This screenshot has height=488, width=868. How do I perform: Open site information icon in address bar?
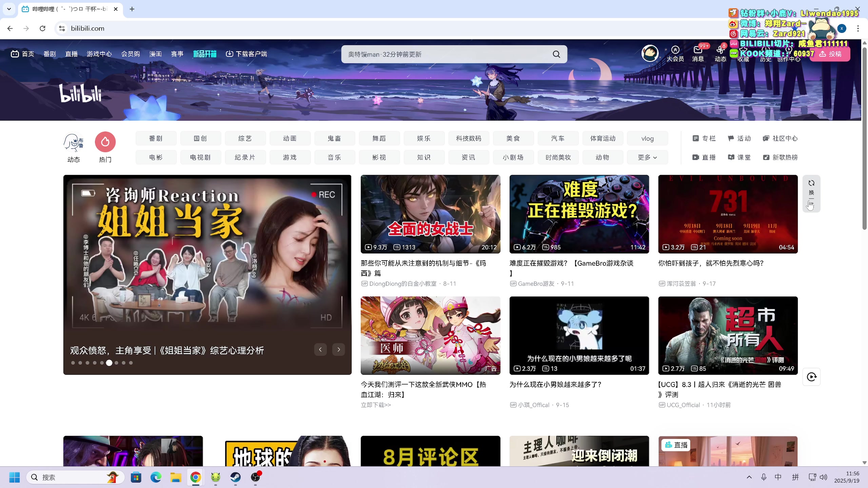(x=62, y=28)
